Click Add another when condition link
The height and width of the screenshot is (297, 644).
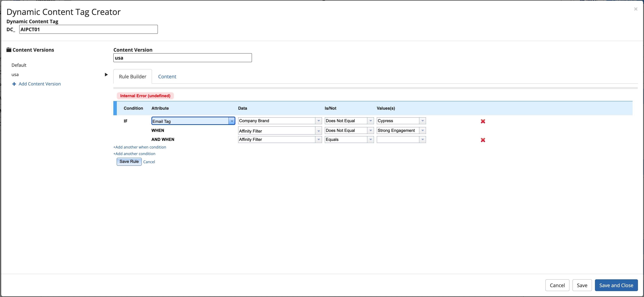point(140,147)
